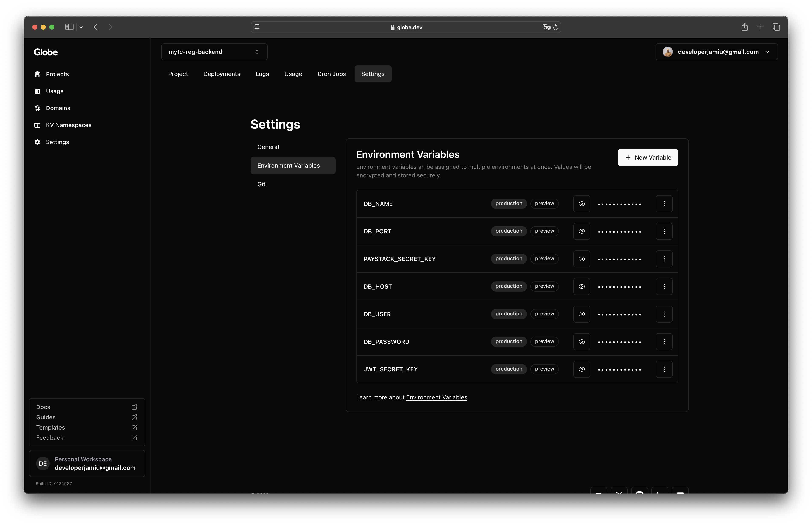Reload the page in address bar
Image resolution: width=812 pixels, height=525 pixels.
[x=555, y=27]
